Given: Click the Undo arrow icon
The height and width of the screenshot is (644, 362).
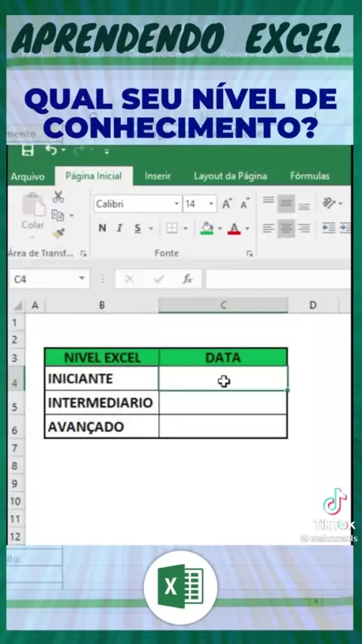Looking at the screenshot, I should pyautogui.click(x=51, y=150).
